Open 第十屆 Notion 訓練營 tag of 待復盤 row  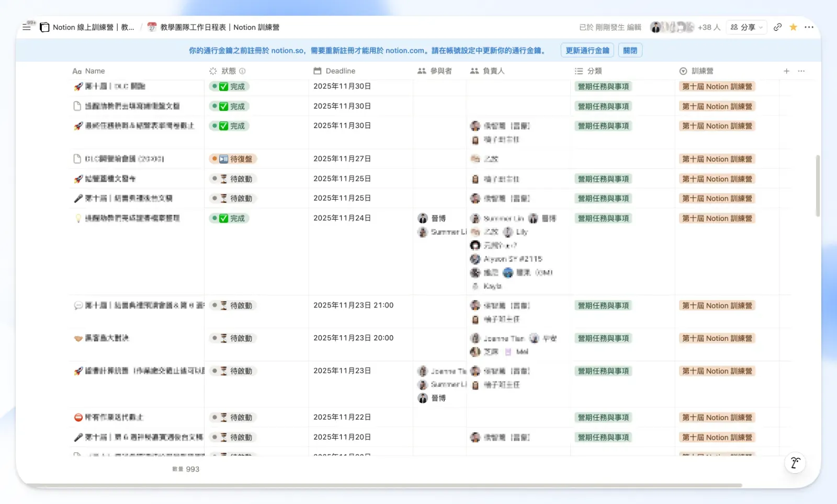tap(717, 159)
